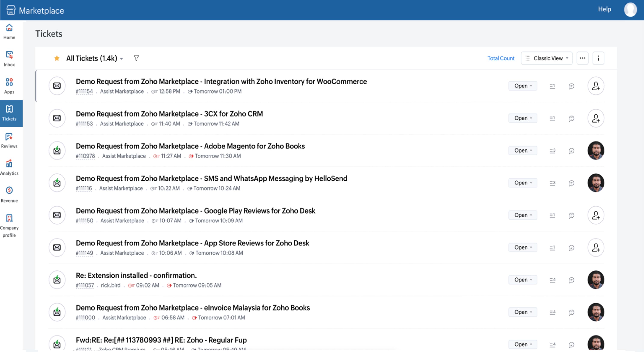Image resolution: width=644 pixels, height=352 pixels.
Task: Click the Marketplace store logo icon
Action: 11,10
